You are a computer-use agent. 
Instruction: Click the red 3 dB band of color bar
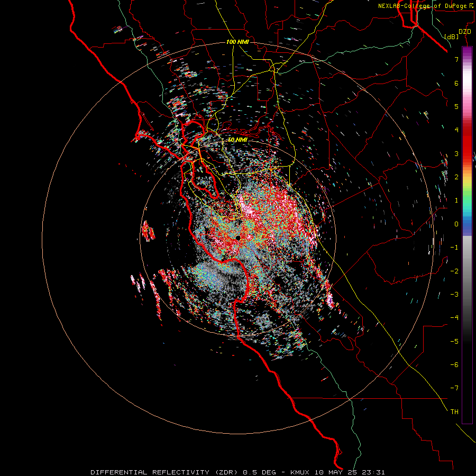point(467,153)
